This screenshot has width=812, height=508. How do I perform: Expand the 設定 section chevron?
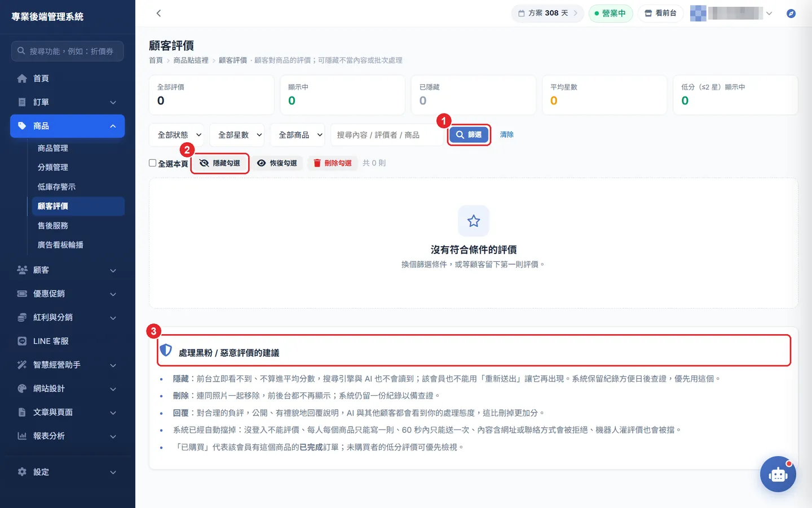[x=113, y=472]
